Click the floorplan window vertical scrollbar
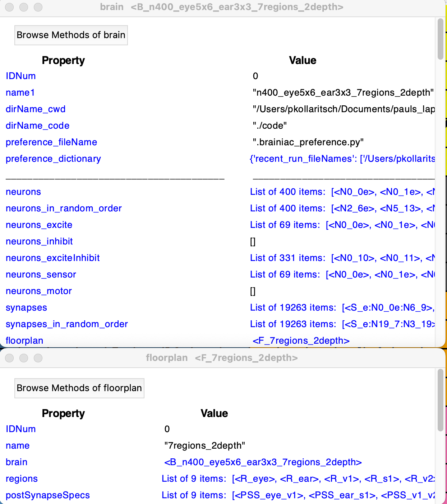 point(441,400)
